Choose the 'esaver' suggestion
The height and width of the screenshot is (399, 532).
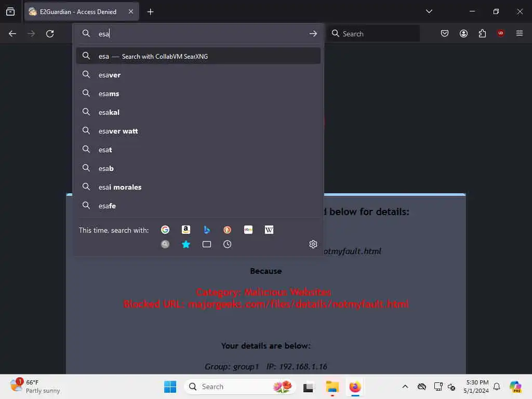[198, 75]
